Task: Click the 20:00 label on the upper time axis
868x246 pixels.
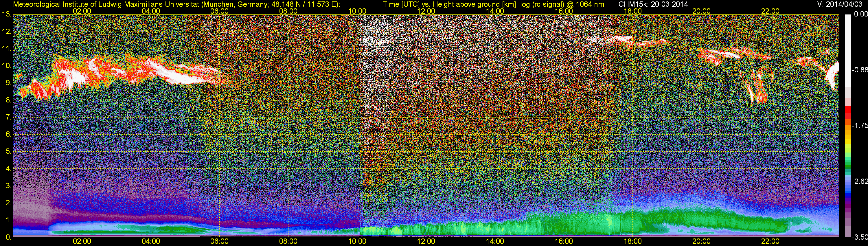Action: pos(702,11)
